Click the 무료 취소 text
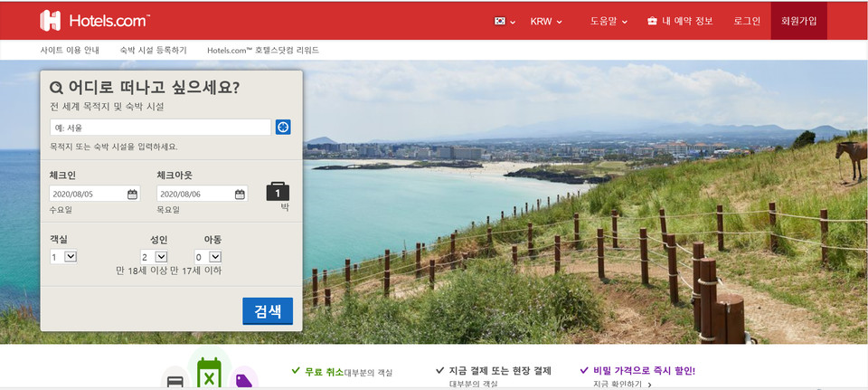This screenshot has height=390, width=868. pyautogui.click(x=324, y=372)
